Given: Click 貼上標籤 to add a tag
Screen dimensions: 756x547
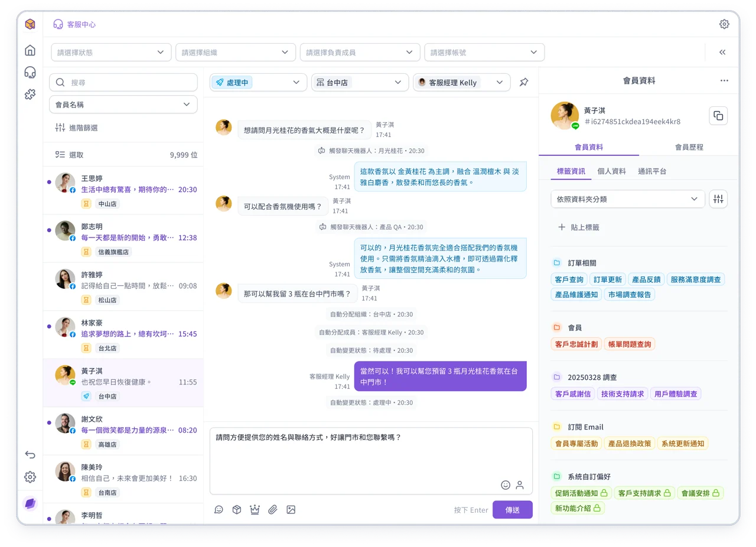Looking at the screenshot, I should [x=578, y=227].
